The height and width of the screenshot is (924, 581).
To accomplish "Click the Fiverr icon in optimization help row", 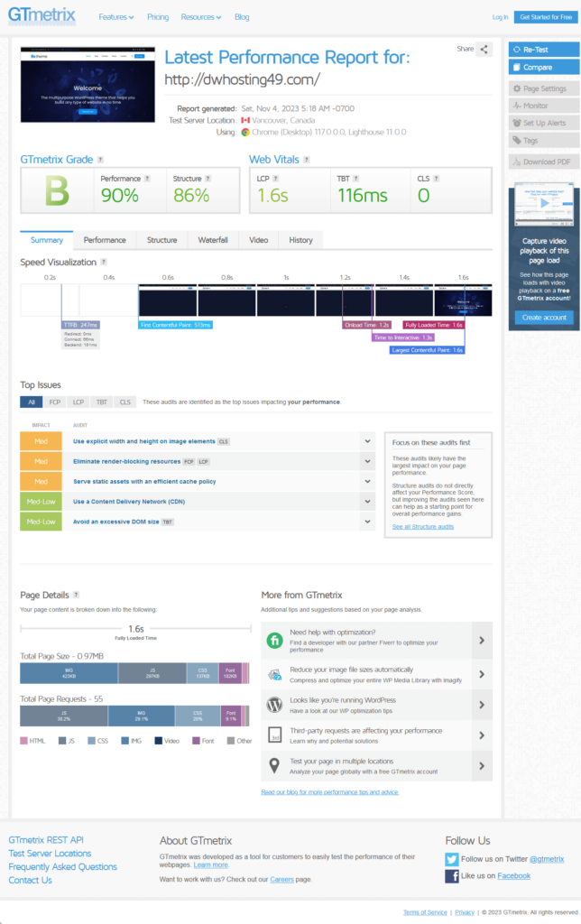I will (x=274, y=641).
